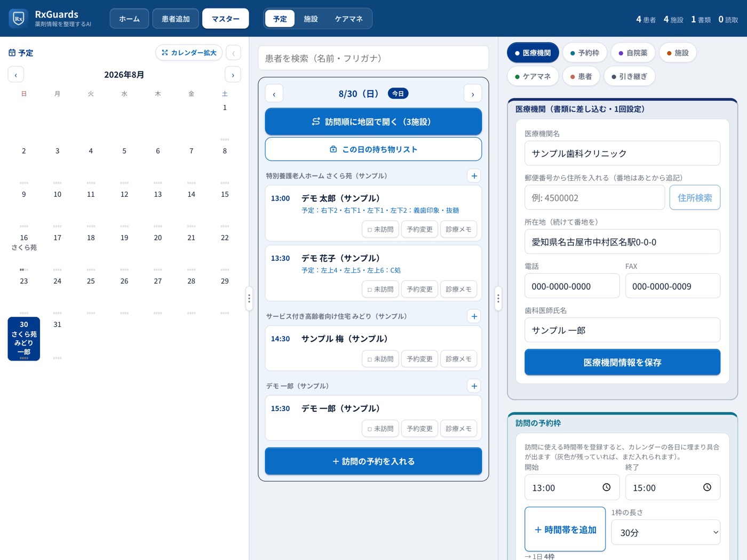This screenshot has height=560, width=747.
Task: Go to next day after 8/30
Action: click(473, 94)
